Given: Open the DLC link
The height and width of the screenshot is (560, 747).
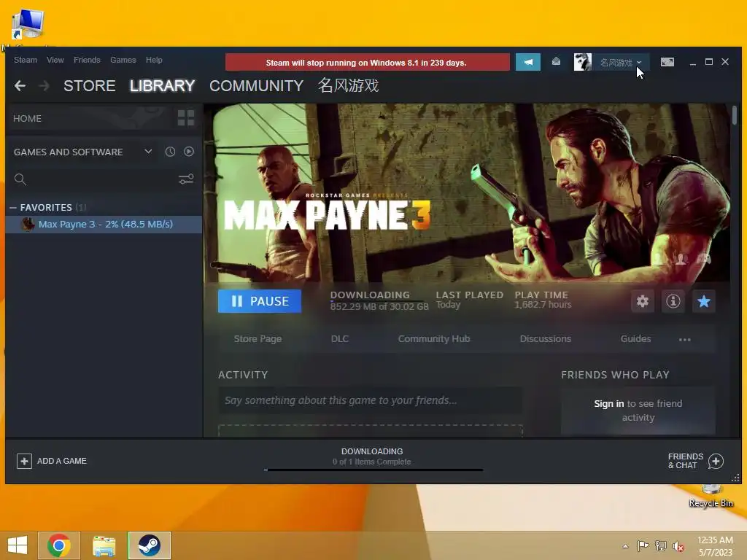Looking at the screenshot, I should coord(340,338).
